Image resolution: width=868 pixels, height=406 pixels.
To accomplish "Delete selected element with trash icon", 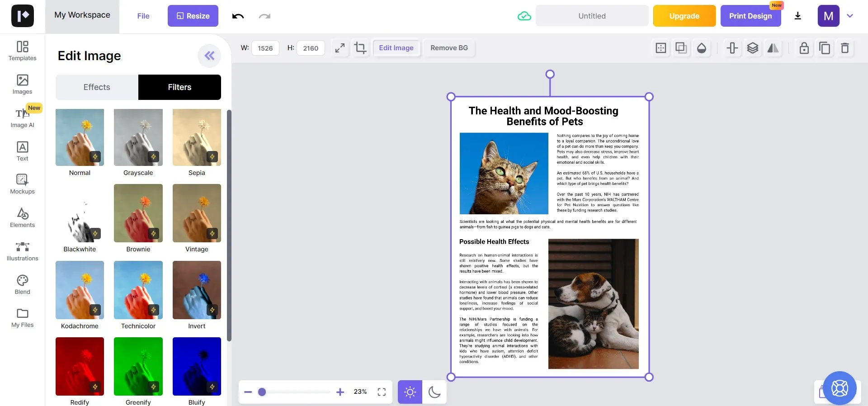I will point(844,48).
